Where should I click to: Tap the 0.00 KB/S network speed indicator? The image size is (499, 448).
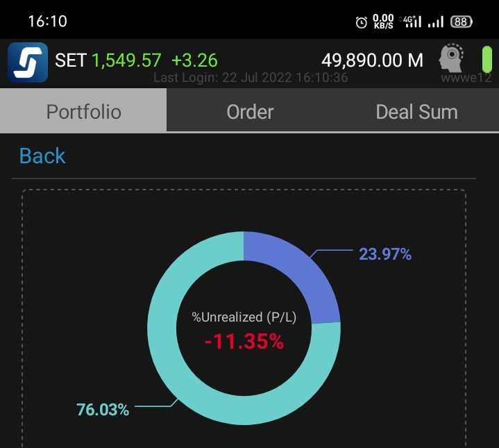tap(383, 22)
